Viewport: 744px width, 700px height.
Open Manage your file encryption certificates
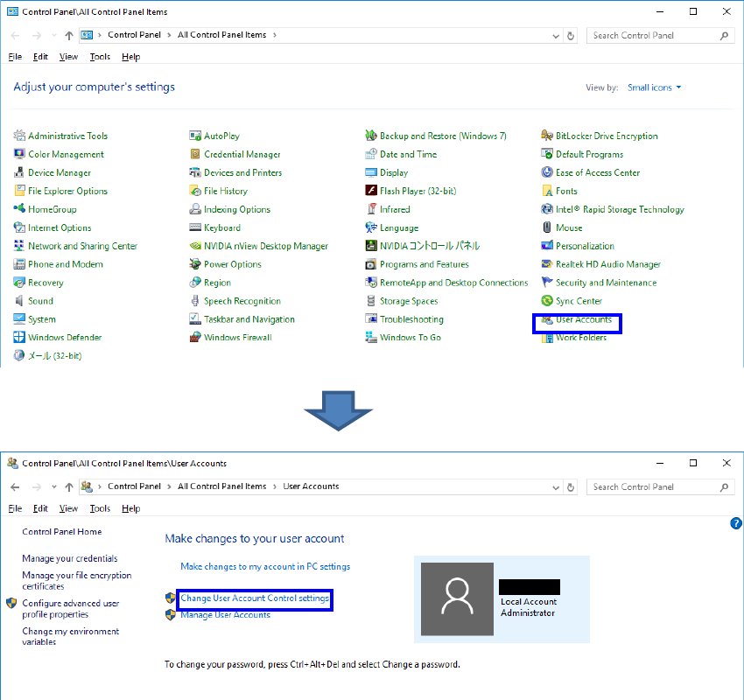76,581
